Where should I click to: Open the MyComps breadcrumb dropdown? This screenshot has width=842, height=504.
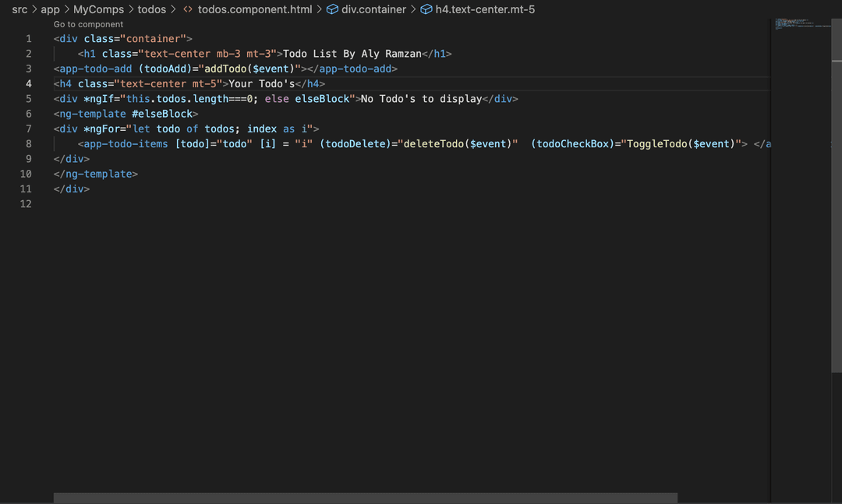point(98,10)
